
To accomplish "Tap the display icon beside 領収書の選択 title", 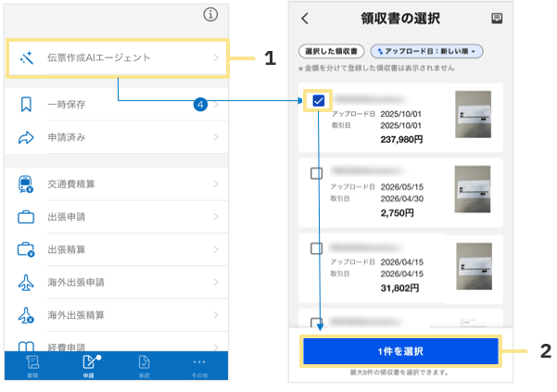I will point(497,18).
